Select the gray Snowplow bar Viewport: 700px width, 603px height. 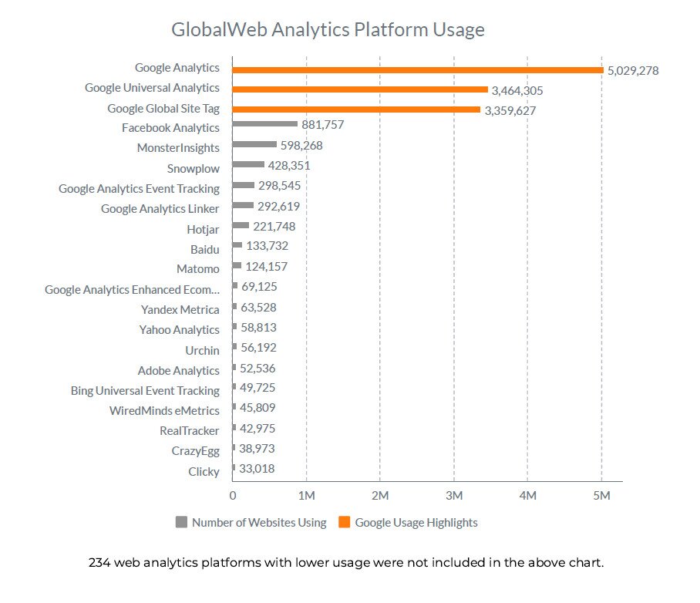pos(248,164)
